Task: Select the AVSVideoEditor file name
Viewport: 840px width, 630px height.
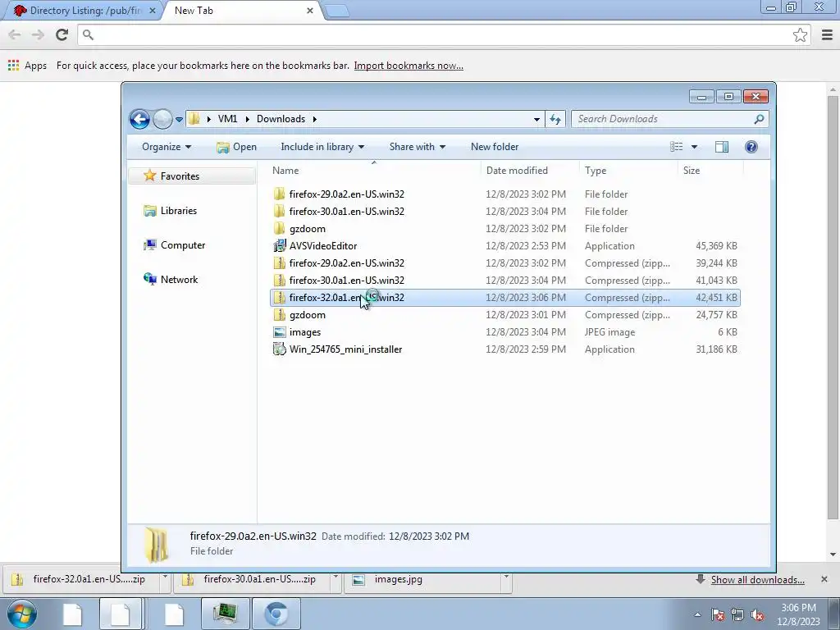Action: [x=323, y=246]
